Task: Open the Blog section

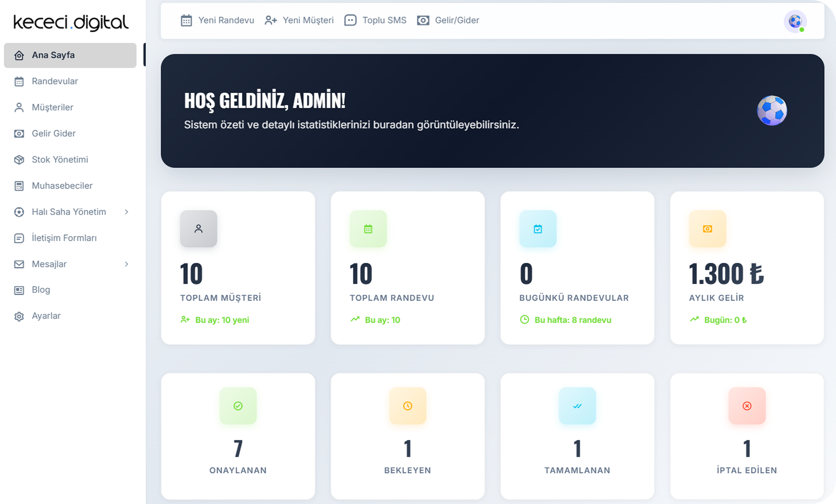Action: [70, 290]
